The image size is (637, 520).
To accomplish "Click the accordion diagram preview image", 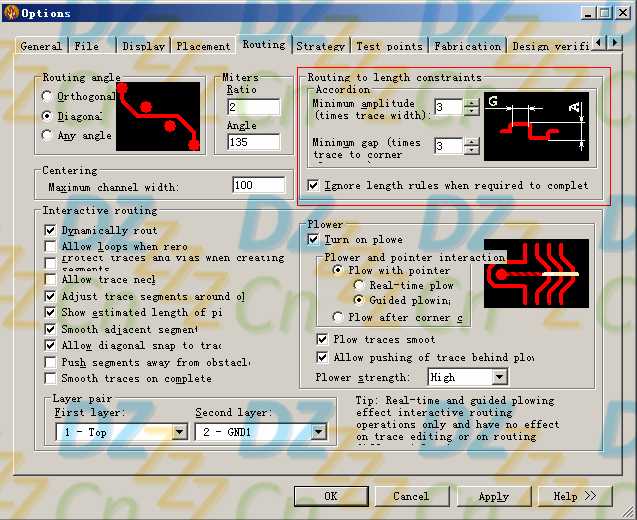I will coord(536,126).
